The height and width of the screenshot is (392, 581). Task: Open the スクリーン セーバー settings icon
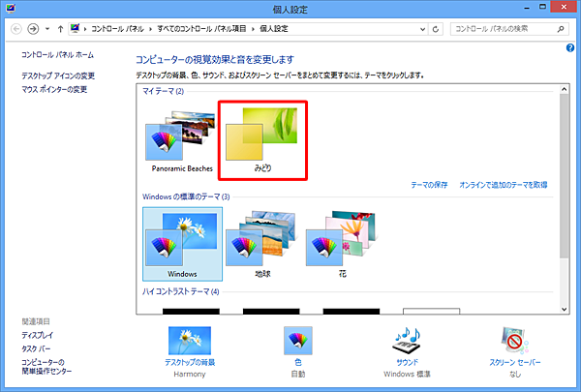pyautogui.click(x=515, y=341)
